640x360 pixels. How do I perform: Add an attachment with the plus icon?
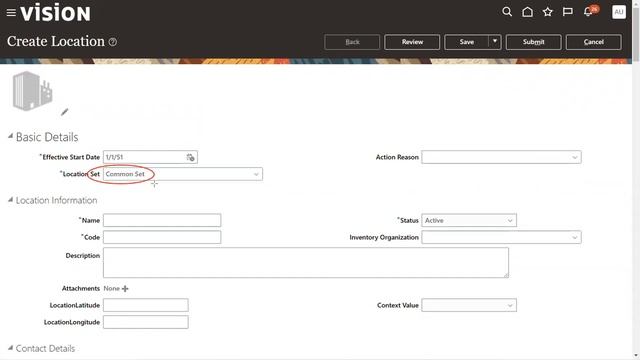[x=125, y=289]
